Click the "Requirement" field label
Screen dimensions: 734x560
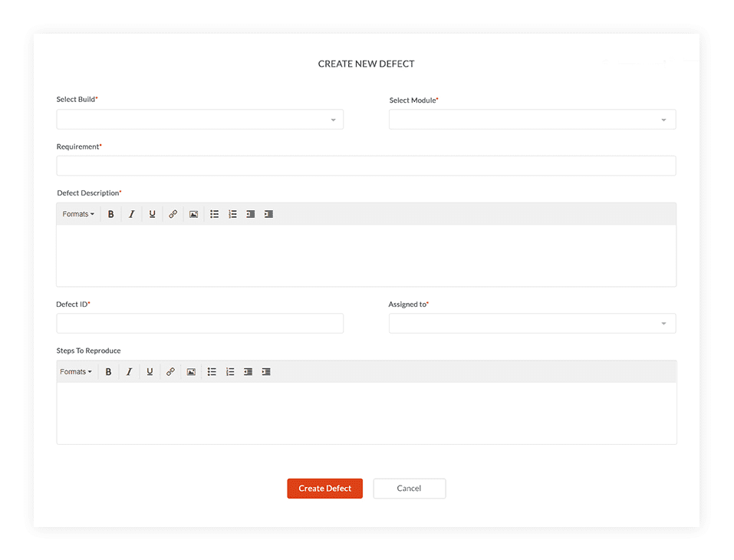click(x=77, y=147)
